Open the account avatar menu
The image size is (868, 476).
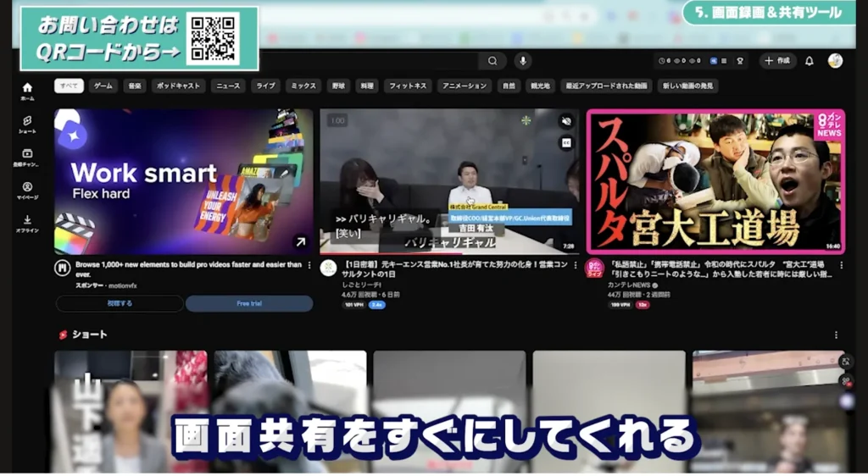point(835,61)
